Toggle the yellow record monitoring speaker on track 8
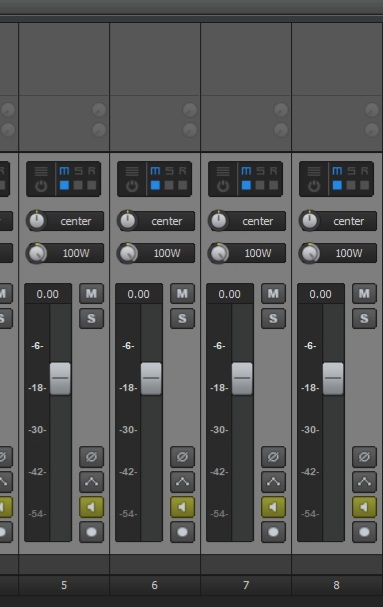383x607 pixels. pyautogui.click(x=364, y=507)
